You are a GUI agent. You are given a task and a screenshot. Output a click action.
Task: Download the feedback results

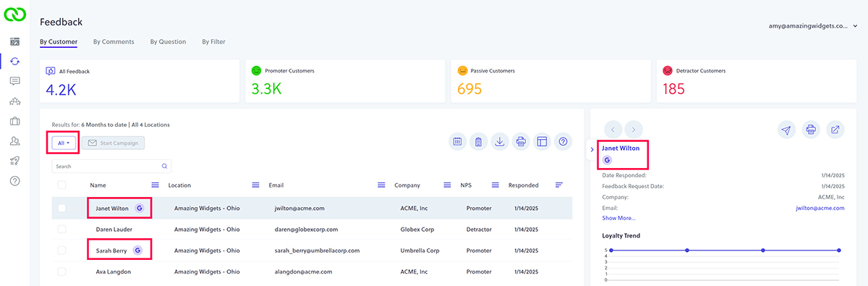point(499,142)
